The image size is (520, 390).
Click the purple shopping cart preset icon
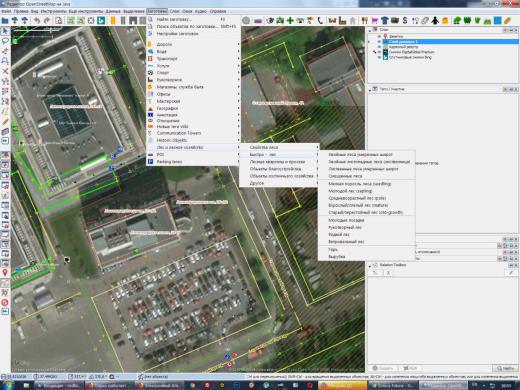click(375, 20)
